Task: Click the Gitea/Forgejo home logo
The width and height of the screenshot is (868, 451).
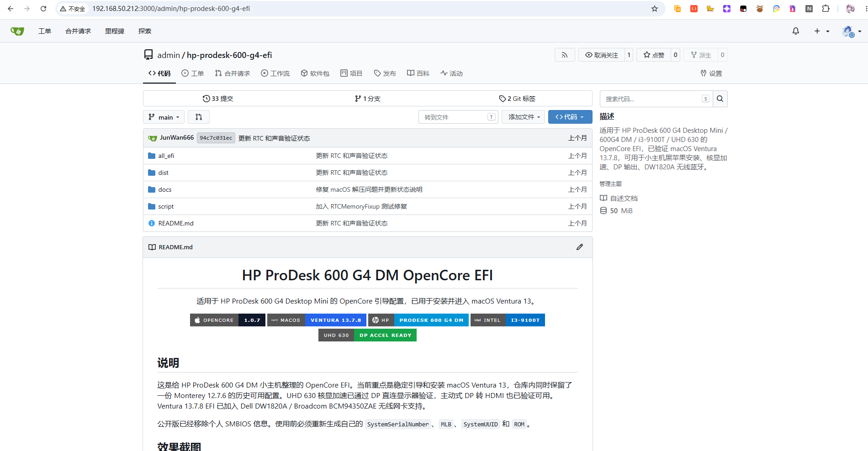Action: [x=17, y=31]
